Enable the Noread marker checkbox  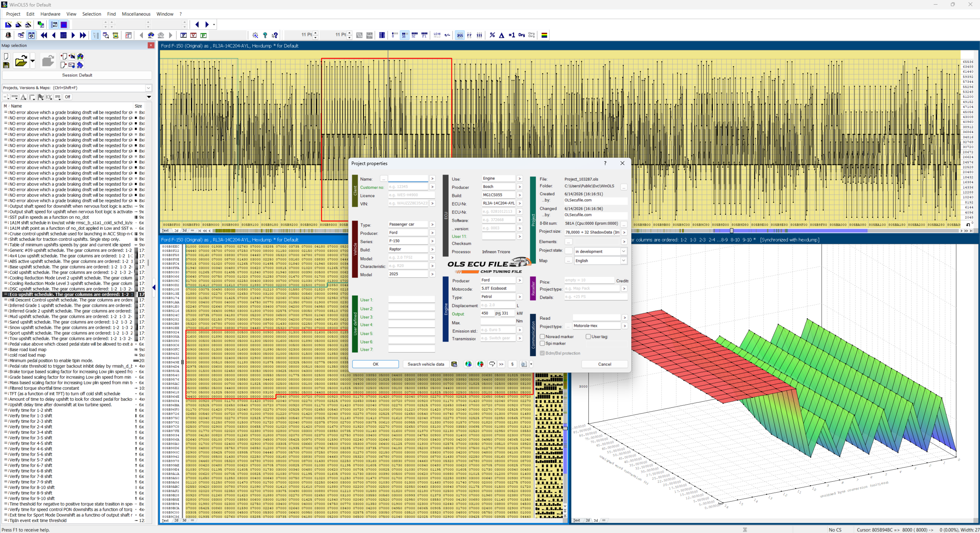pos(542,337)
